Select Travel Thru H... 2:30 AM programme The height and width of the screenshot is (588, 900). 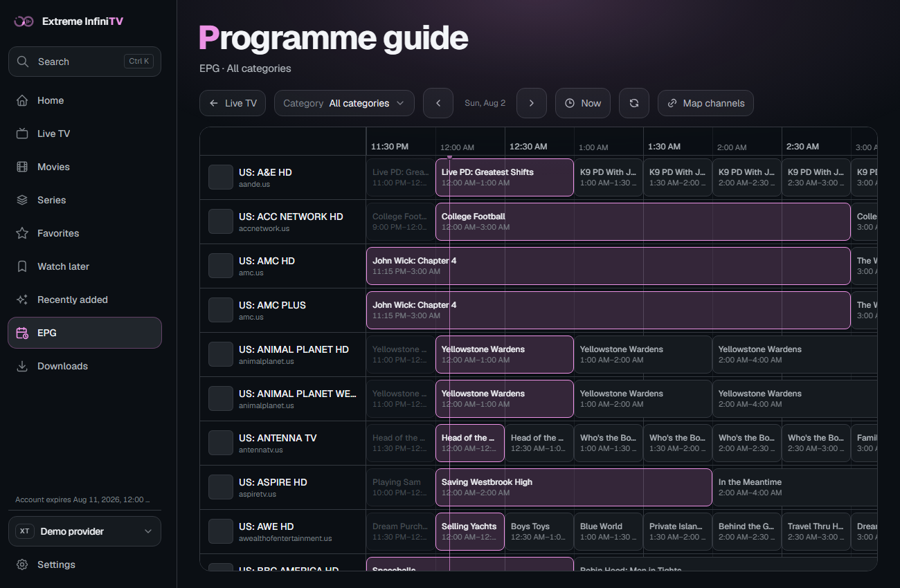[x=816, y=531]
